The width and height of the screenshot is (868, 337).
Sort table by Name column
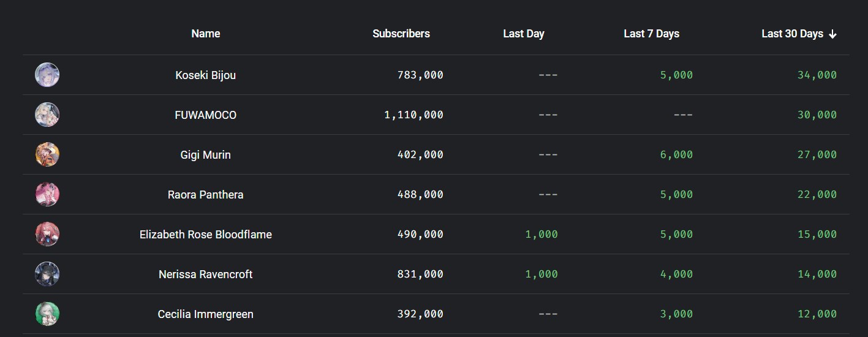[x=205, y=34]
